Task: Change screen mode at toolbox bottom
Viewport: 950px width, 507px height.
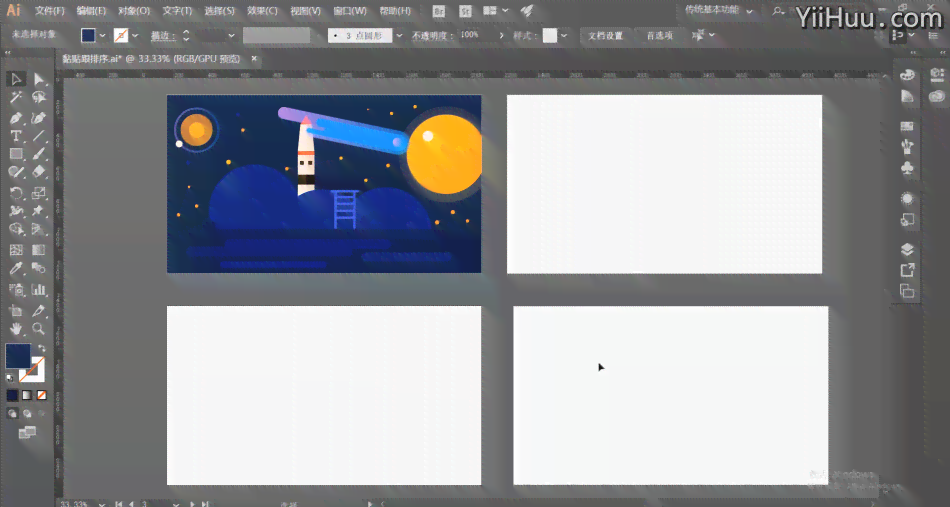Action: 27,432
